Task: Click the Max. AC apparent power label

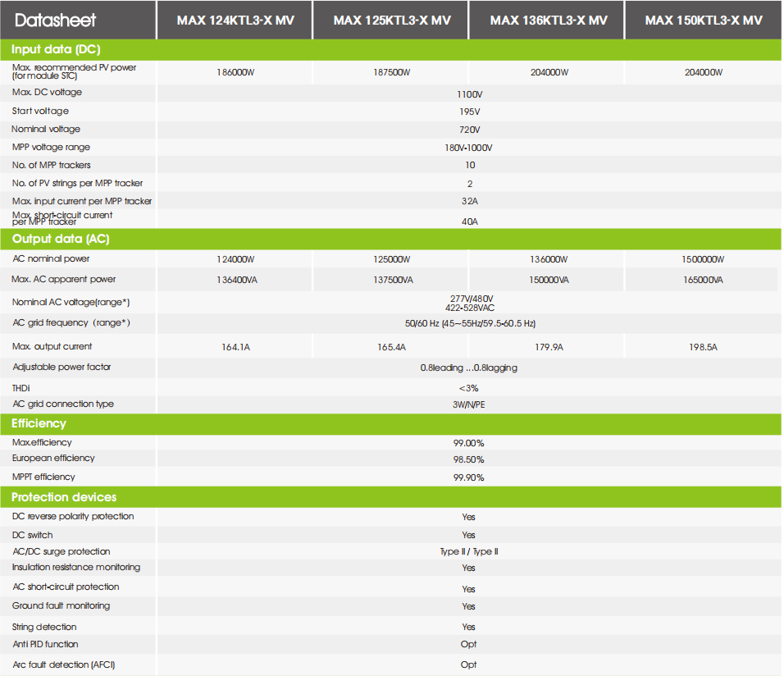Action: [x=63, y=279]
